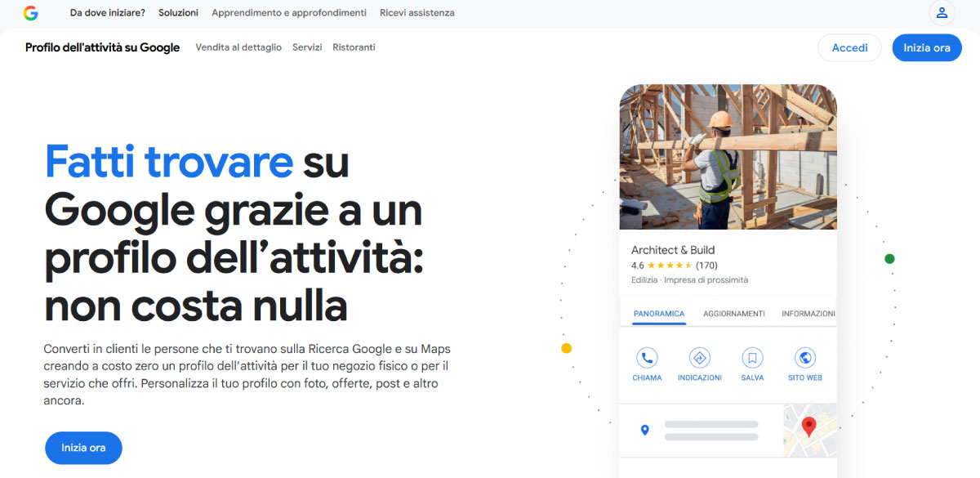980x478 pixels.
Task: Select the Aggiornamenti tab
Action: point(734,314)
